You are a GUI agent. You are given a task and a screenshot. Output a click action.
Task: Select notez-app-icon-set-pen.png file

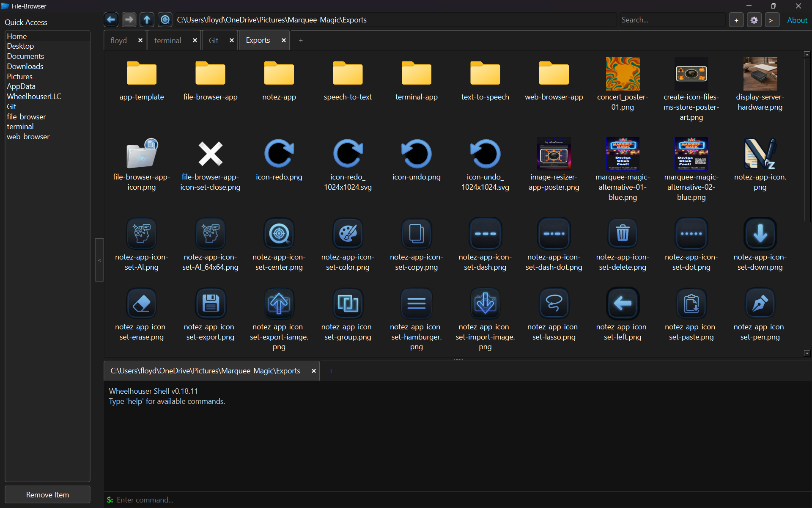click(x=760, y=315)
